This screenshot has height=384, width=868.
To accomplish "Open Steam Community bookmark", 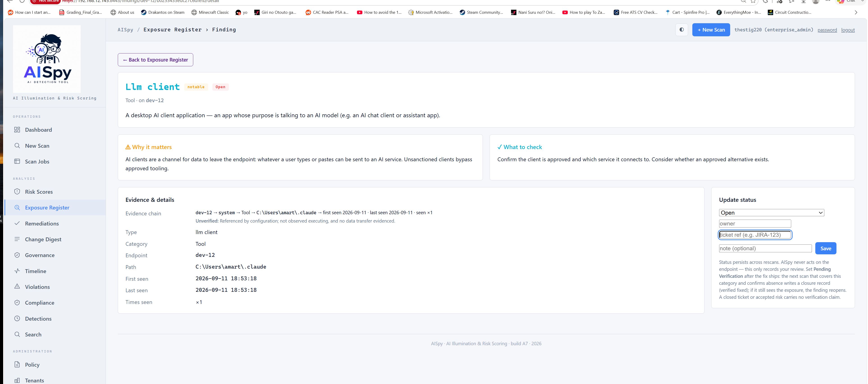I will click(x=481, y=12).
